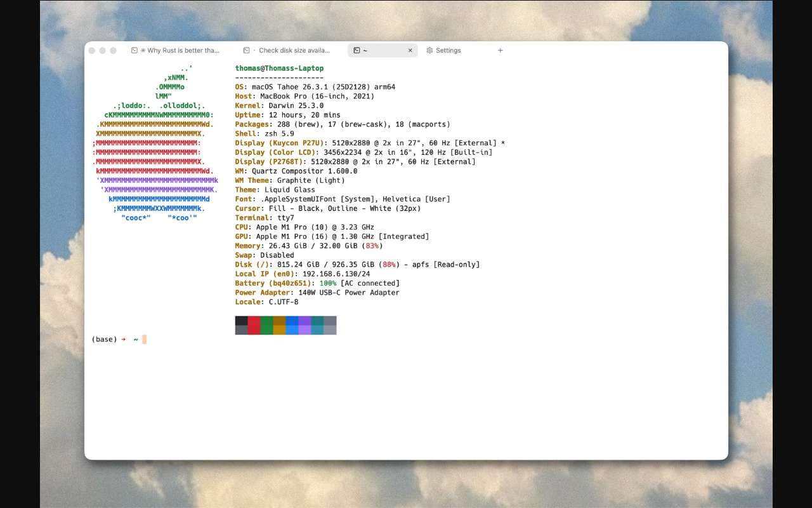The width and height of the screenshot is (812, 508).
Task: Switch to the "Why Rust is better tha..." tab
Action: pos(176,50)
